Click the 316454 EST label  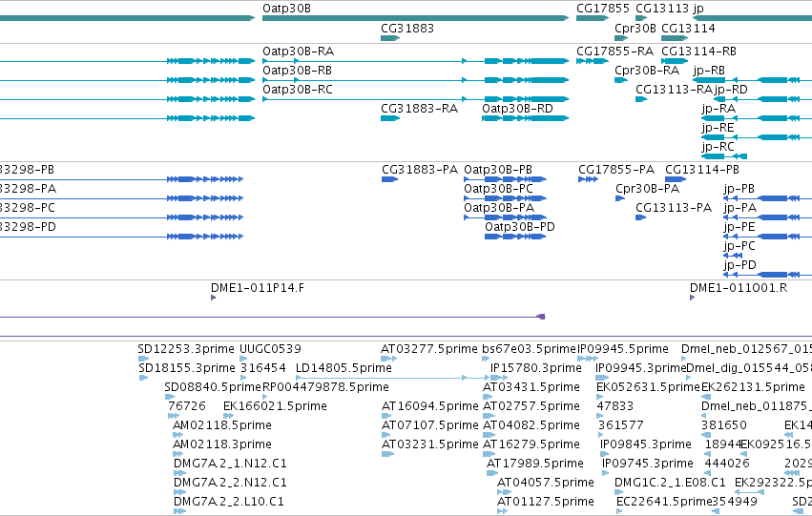[x=263, y=368]
